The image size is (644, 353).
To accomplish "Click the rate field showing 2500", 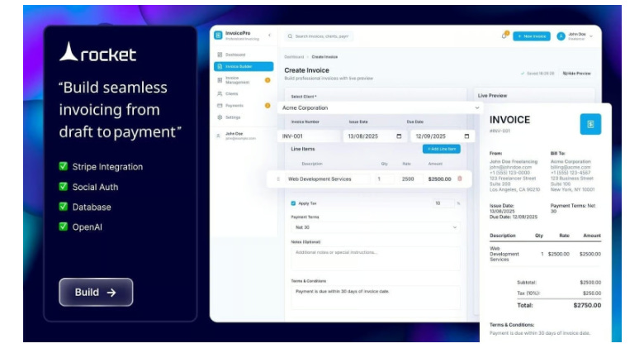I will coord(410,179).
